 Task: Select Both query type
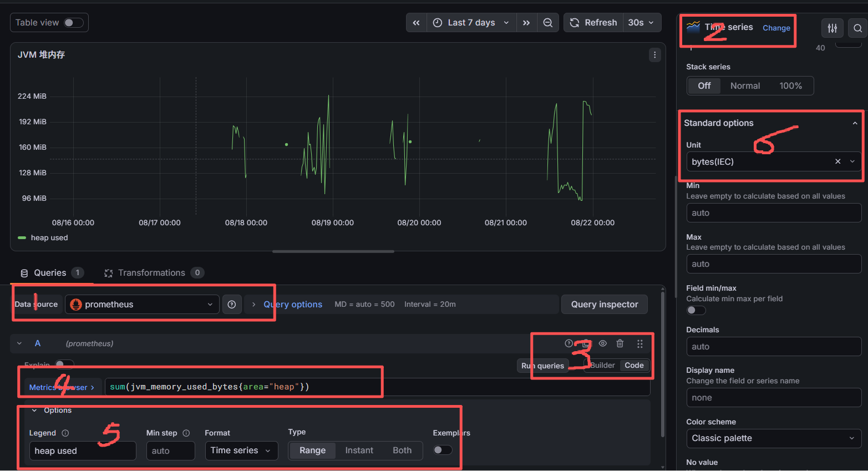(402, 450)
